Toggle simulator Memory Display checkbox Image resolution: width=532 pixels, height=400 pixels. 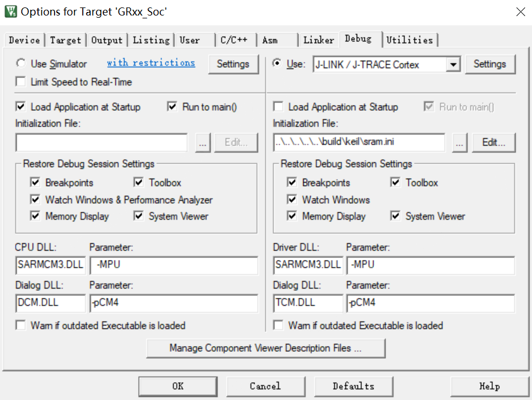(x=35, y=216)
